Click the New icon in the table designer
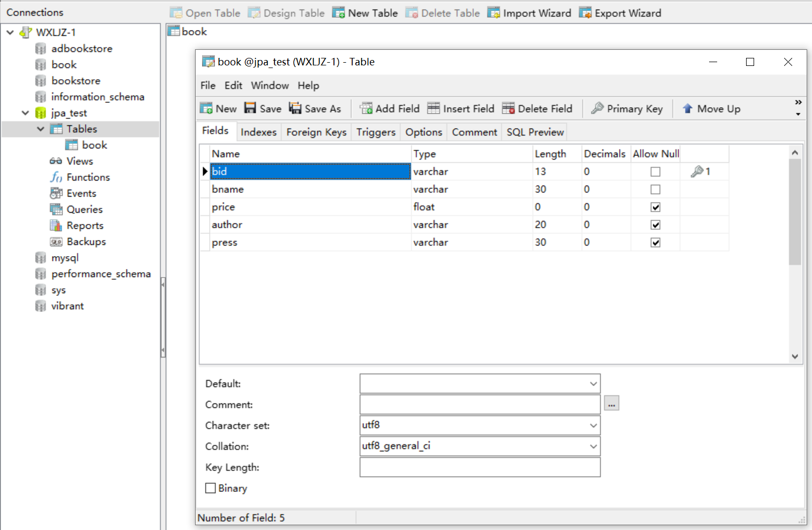Image resolution: width=812 pixels, height=530 pixels. coord(206,108)
